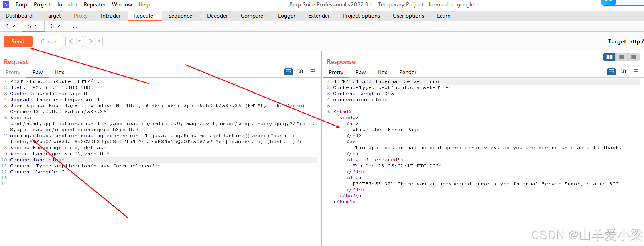Click the HTTP/1.1 500 Internal Server Error line
This screenshot has height=246, width=644.
pyautogui.click(x=387, y=81)
